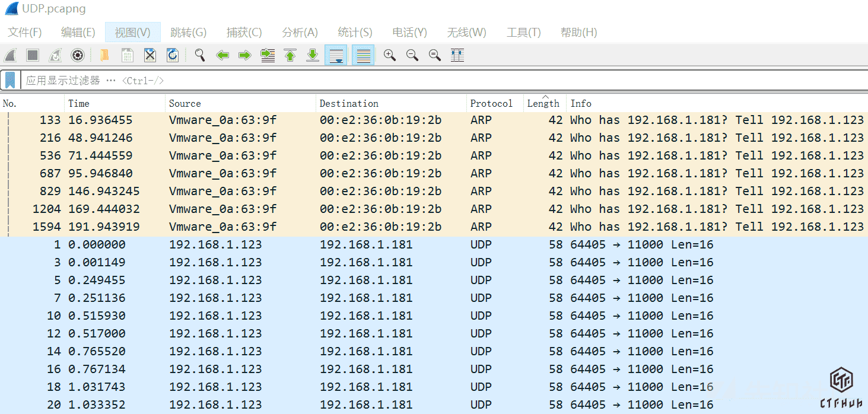Open the 分析(A) menu

pyautogui.click(x=300, y=32)
